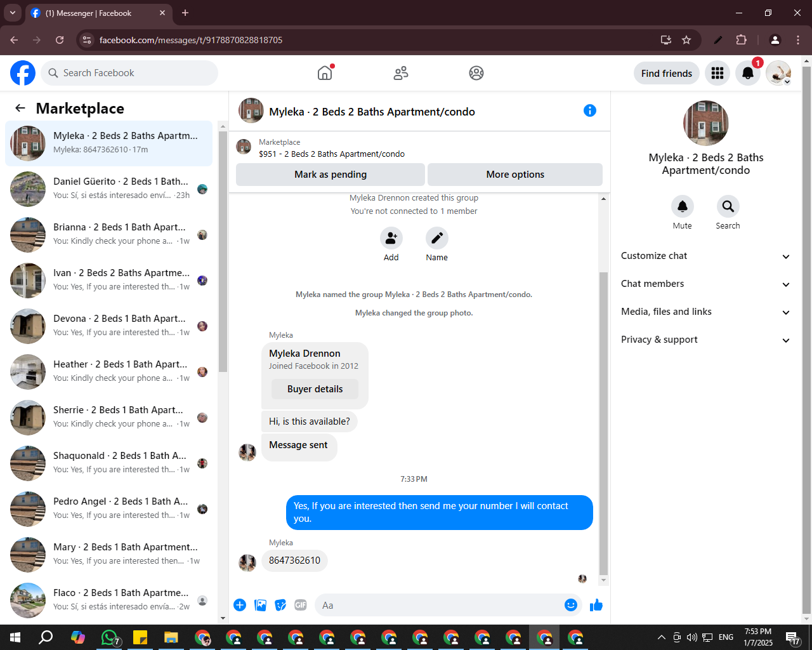
Task: Click Mark as pending button
Action: [x=331, y=175]
